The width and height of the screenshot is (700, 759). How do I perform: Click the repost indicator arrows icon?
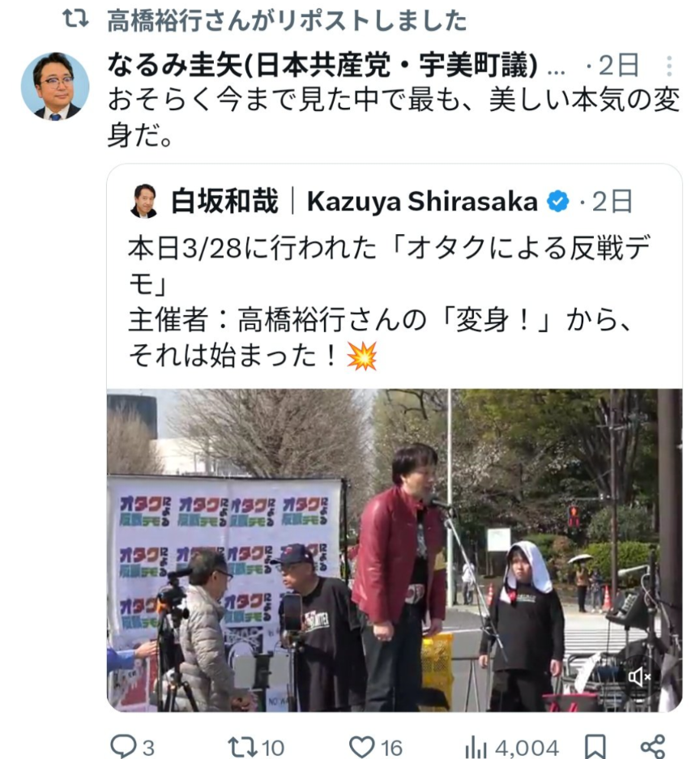click(x=75, y=19)
